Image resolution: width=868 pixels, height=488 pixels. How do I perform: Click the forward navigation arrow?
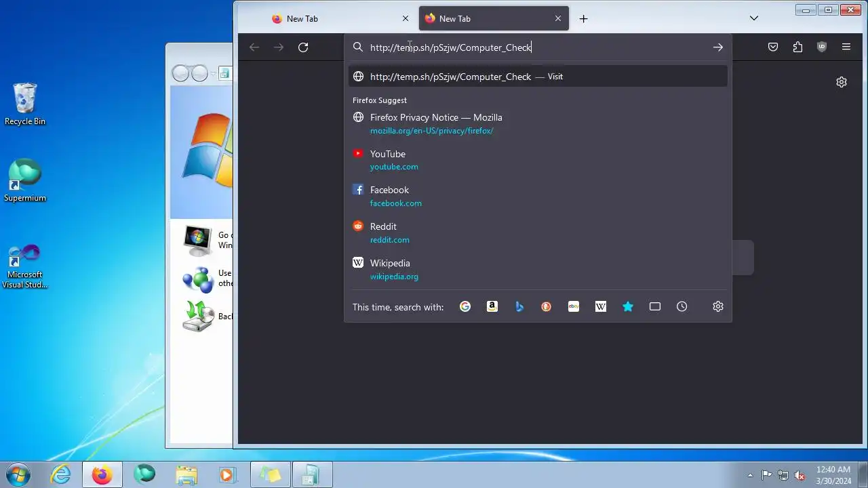tap(279, 47)
